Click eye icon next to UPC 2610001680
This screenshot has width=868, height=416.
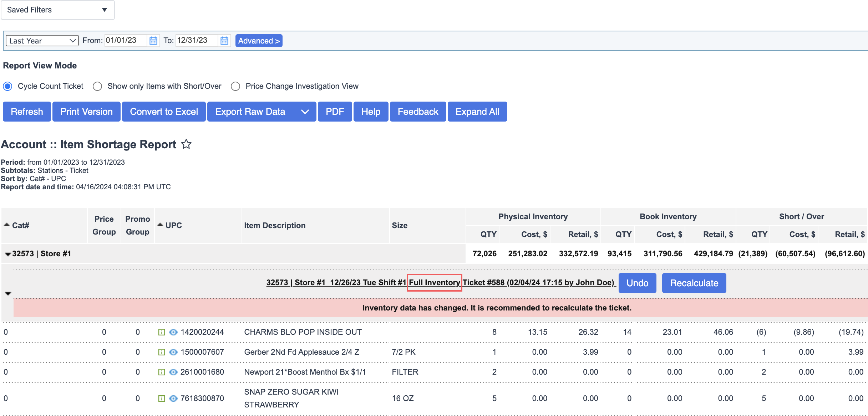coord(173,372)
